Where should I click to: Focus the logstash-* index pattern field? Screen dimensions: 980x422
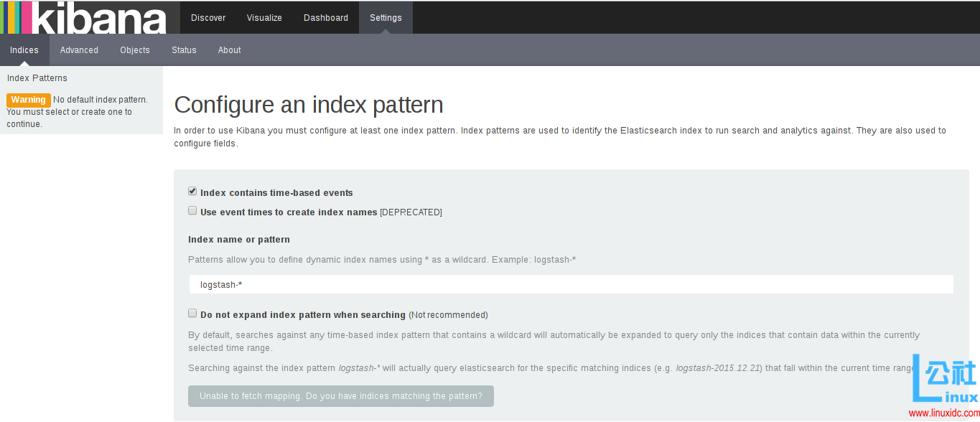tap(571, 285)
